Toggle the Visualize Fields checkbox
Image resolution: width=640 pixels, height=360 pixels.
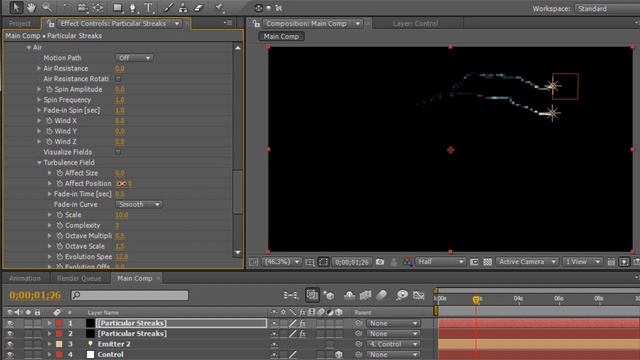pos(118,152)
